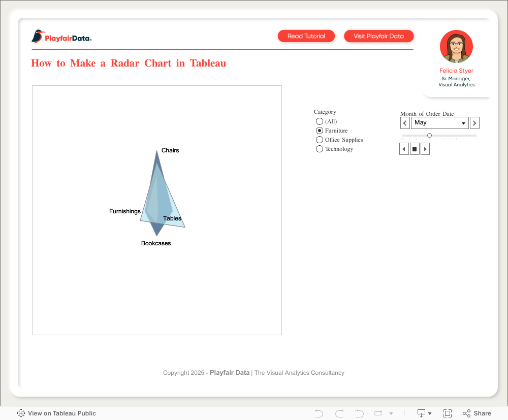Screen dimensions: 508x420
Task: Click the Revert icon in the bottom toolbar
Action: pyautogui.click(x=359, y=413)
